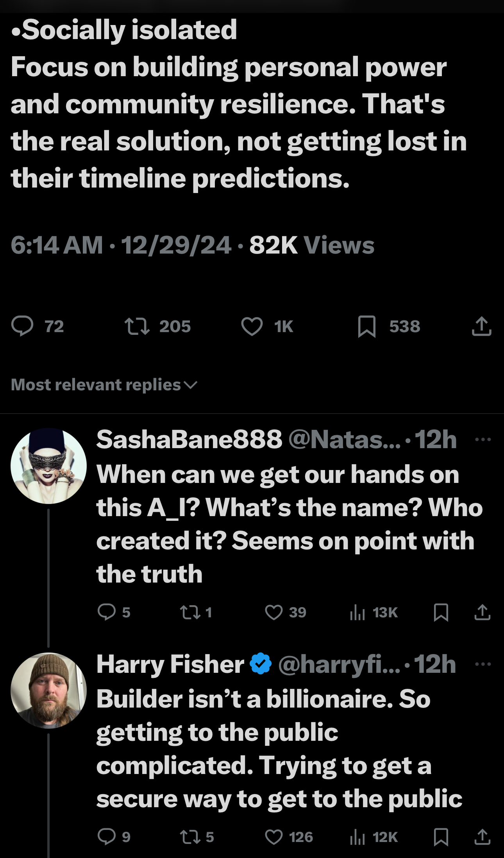The image size is (504, 858).
Task: Click the Harry Fisher display name link
Action: coord(170,664)
